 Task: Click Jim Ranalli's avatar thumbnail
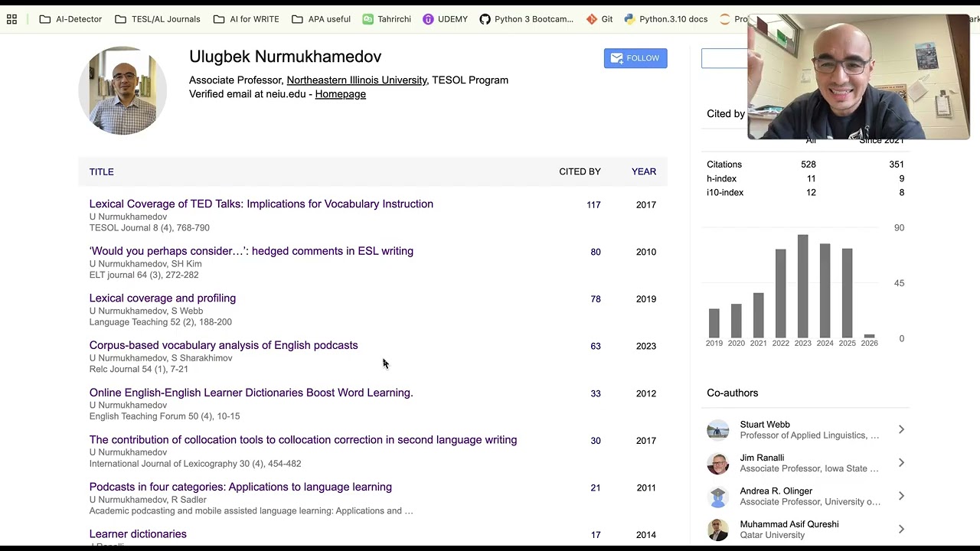click(718, 463)
